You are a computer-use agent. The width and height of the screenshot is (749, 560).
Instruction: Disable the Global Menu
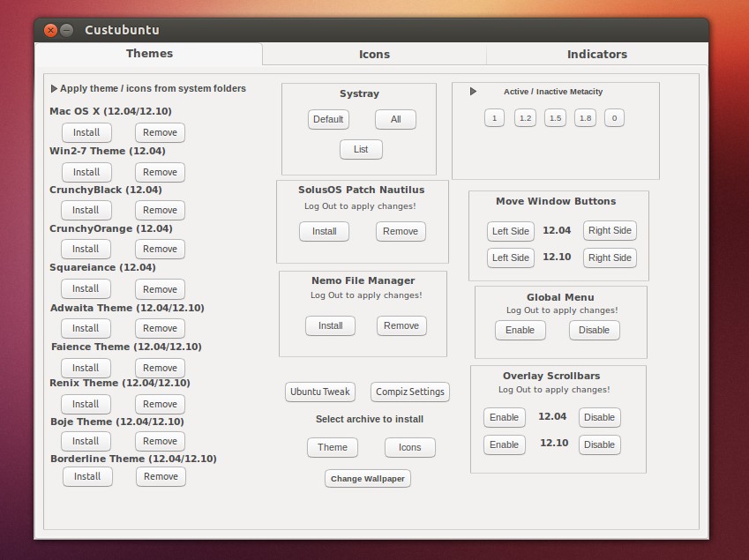tap(595, 330)
